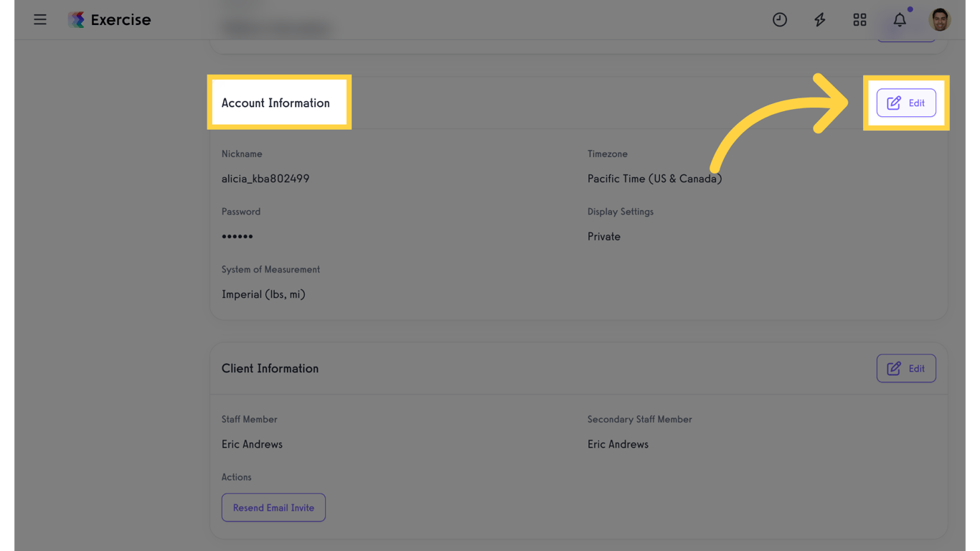Open the notifications bell

pos(900,20)
